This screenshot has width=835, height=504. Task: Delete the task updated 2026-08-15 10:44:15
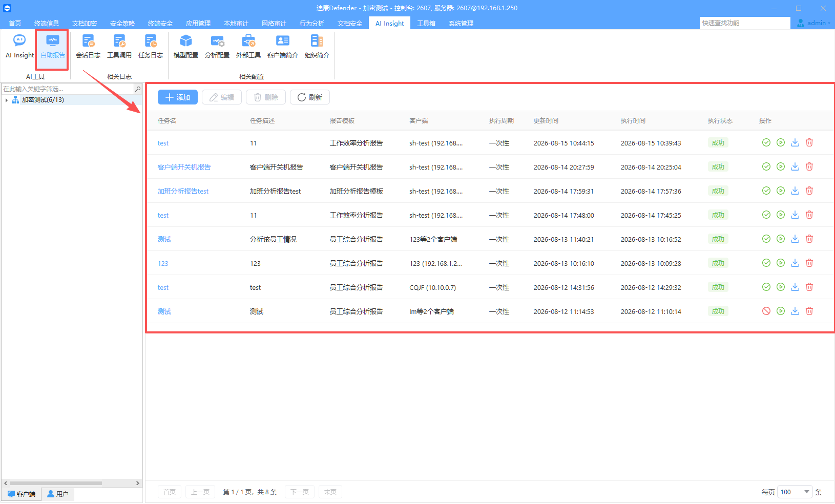click(809, 142)
